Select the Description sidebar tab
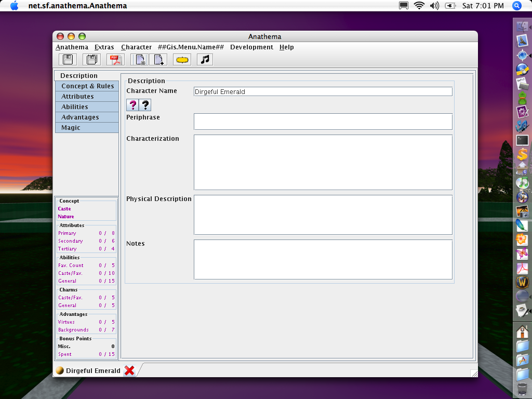This screenshot has width=532, height=399. [87, 76]
